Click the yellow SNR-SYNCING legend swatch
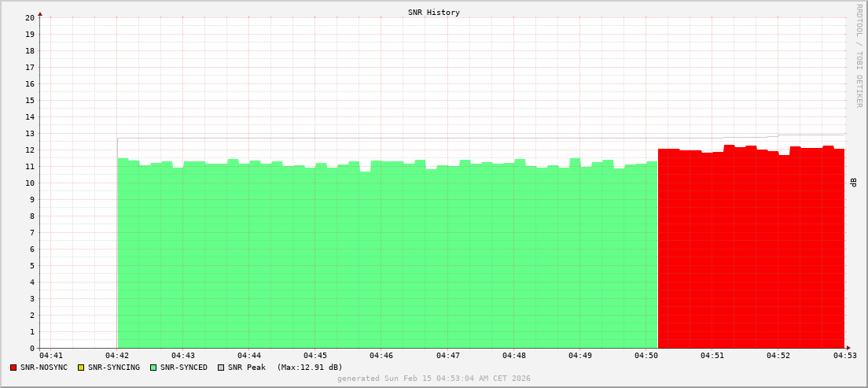 point(81,368)
